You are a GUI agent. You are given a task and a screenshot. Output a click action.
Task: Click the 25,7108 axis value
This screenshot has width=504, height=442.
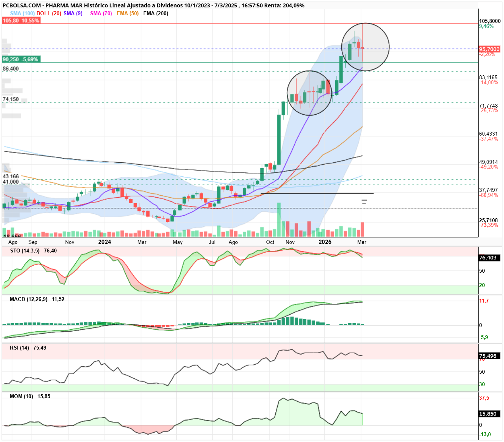tap(488, 220)
